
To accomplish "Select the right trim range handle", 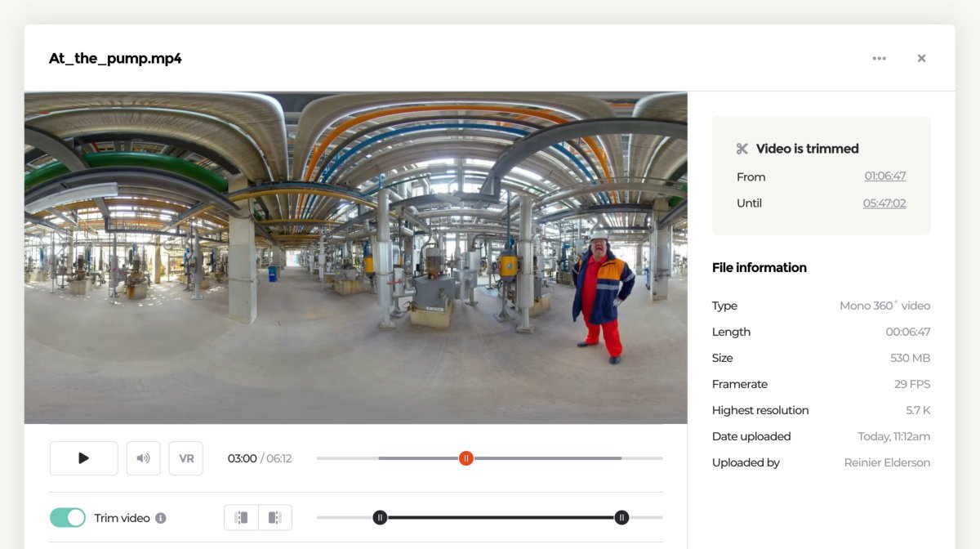I will pyautogui.click(x=621, y=517).
